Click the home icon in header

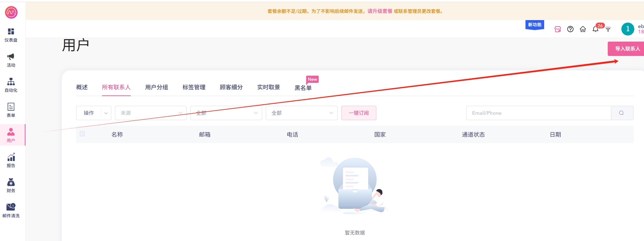(583, 29)
